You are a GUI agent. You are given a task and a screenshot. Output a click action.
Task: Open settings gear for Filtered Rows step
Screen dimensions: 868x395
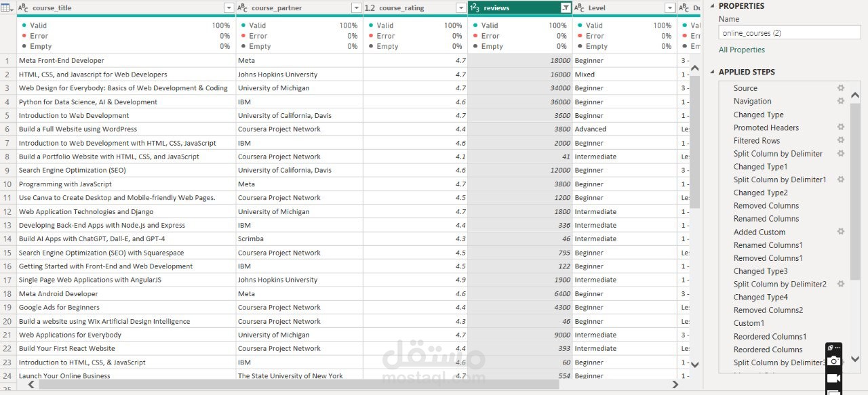coord(841,140)
